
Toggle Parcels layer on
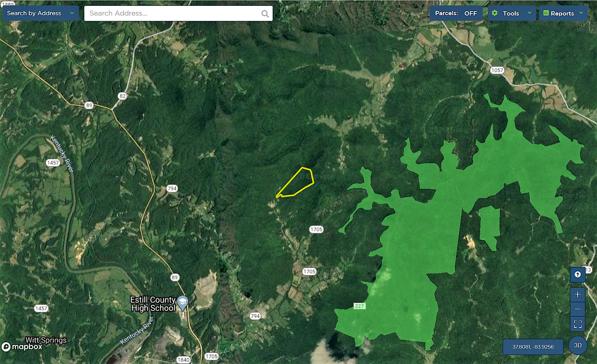click(x=456, y=13)
